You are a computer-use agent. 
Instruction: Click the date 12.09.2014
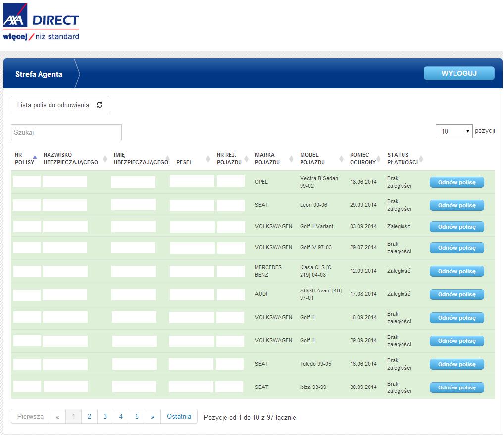coord(363,271)
